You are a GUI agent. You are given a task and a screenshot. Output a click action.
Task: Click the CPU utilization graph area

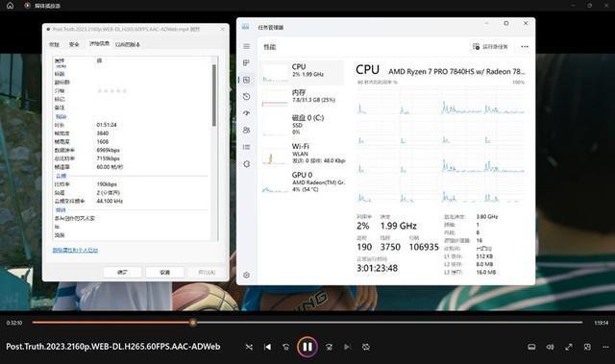(x=441, y=145)
